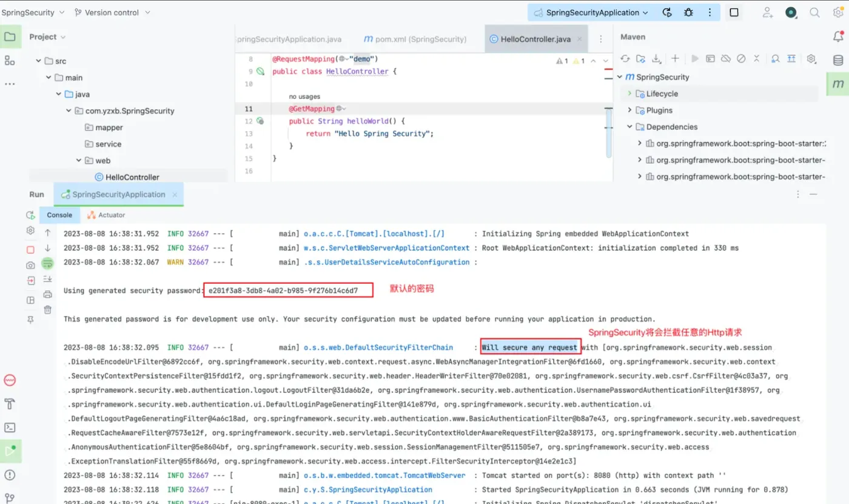Open the Structure tool window icon
849x504 pixels.
click(x=10, y=61)
